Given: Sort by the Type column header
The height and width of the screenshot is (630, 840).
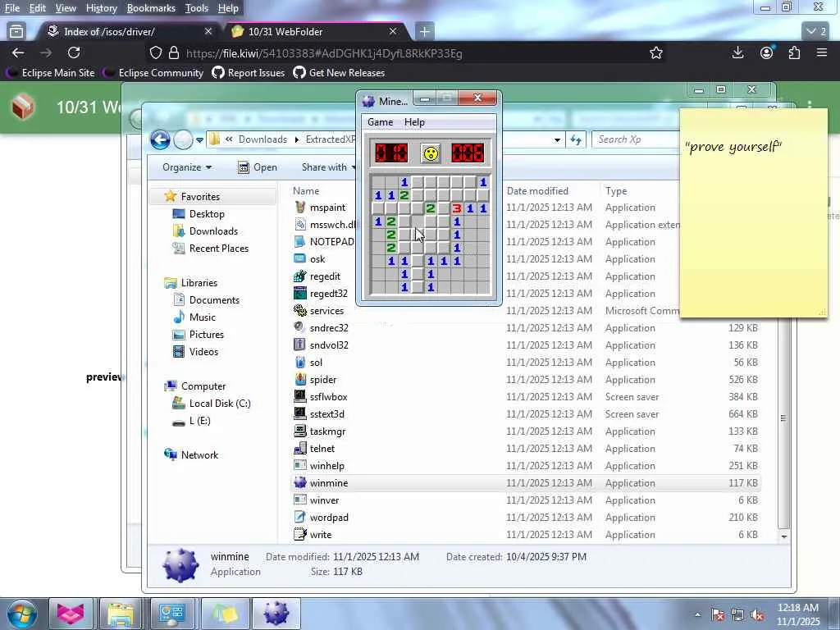Looking at the screenshot, I should click(615, 191).
